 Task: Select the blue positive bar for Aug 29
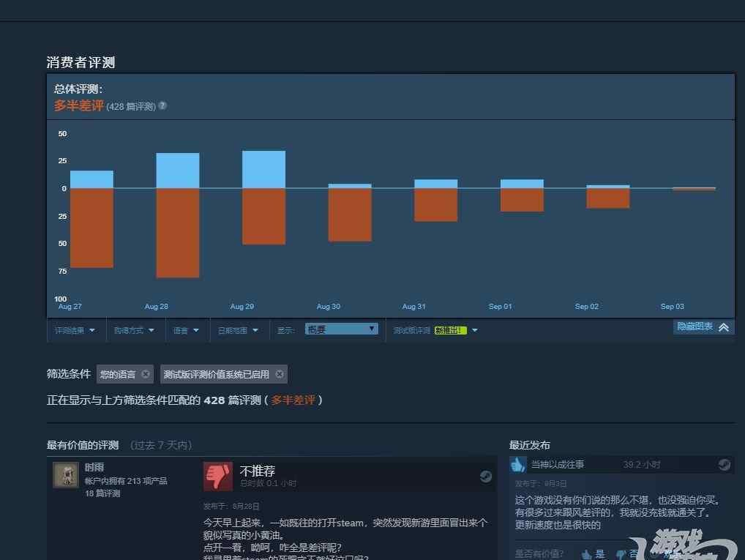[263, 169]
